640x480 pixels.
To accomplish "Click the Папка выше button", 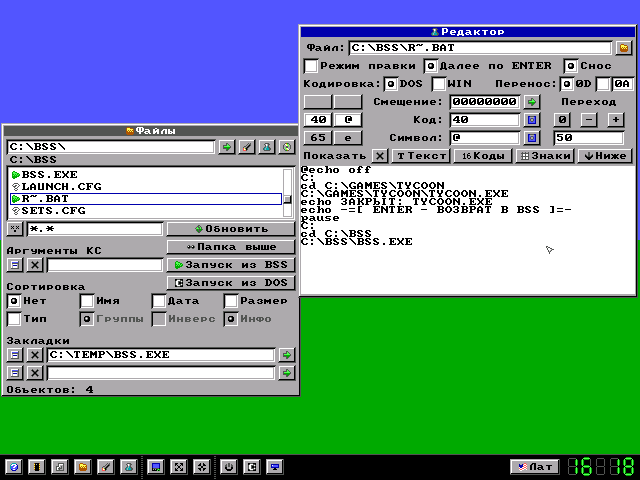I will click(x=231, y=247).
